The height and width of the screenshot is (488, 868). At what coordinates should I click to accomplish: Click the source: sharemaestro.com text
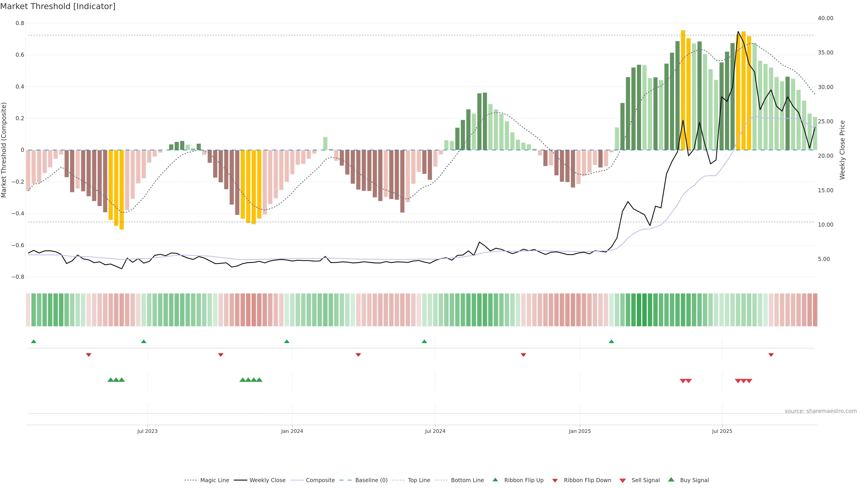[821, 411]
